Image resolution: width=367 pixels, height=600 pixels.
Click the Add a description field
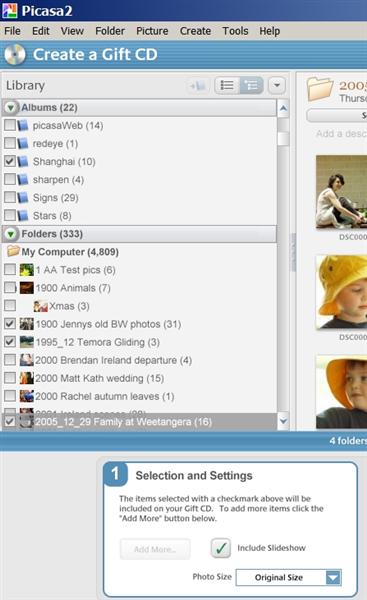coord(341,134)
